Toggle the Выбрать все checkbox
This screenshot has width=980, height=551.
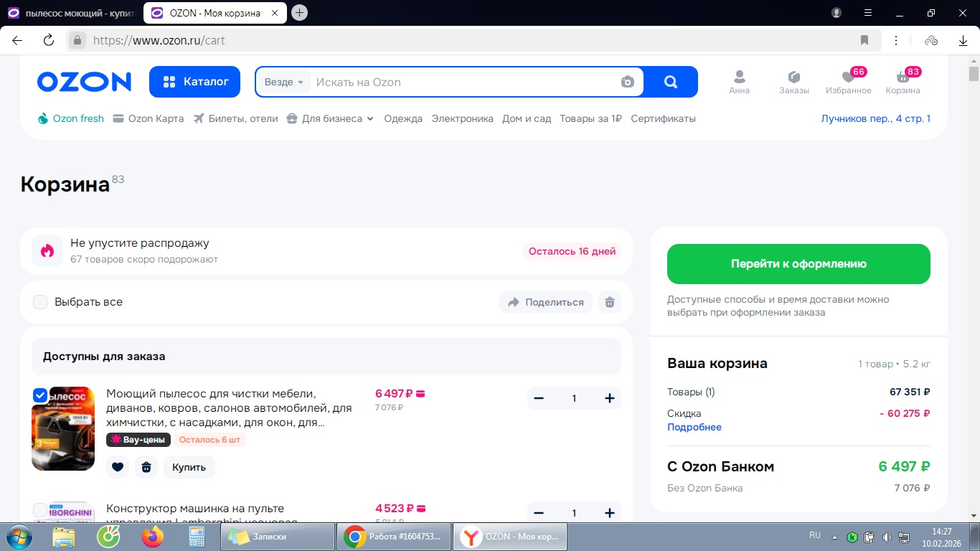tap(40, 302)
